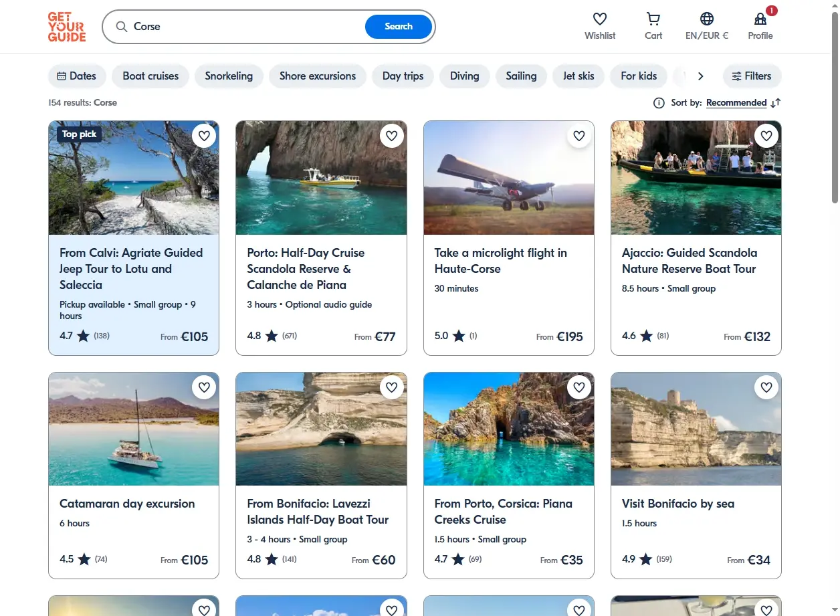Open 'From Bonifacio: Lavezzi Islands Half-Day Boat Tour'
840x616 pixels.
[318, 512]
